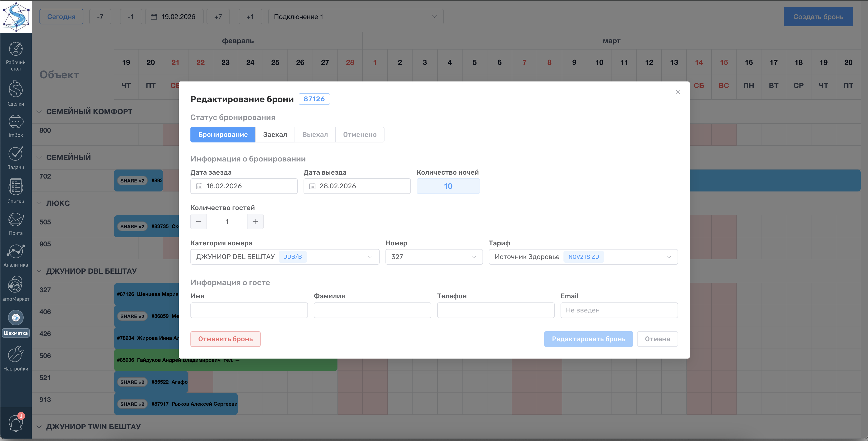Collapse the ДЖУНИОР DBL БЕШТАУ group
The height and width of the screenshot is (441, 868).
tap(39, 271)
